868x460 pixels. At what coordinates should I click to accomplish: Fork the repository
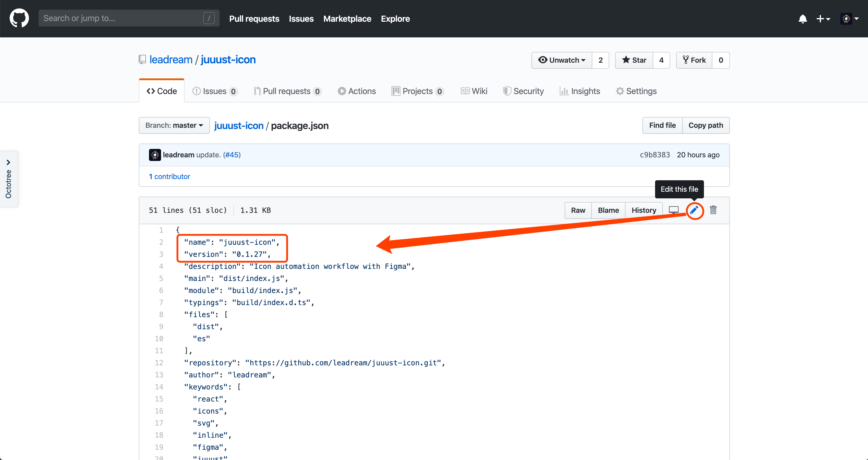coord(694,60)
